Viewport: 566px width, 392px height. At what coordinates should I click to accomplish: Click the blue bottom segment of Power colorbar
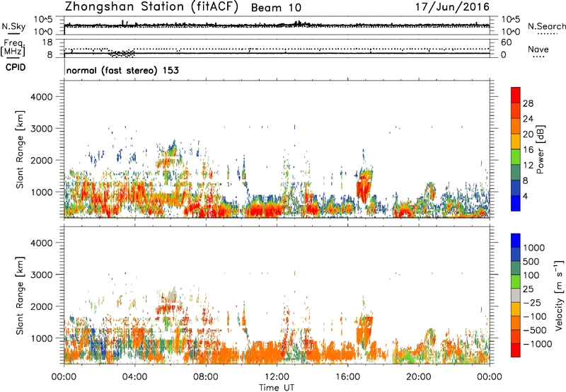[x=516, y=203]
